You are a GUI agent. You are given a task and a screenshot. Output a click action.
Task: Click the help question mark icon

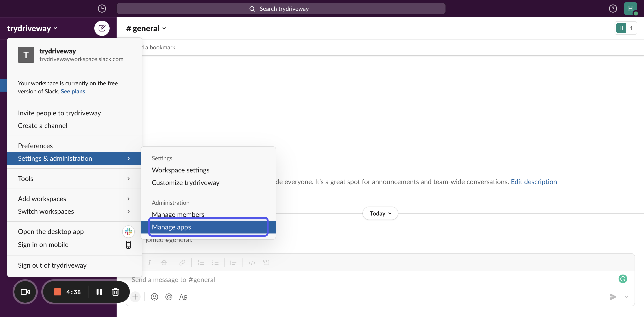[613, 9]
